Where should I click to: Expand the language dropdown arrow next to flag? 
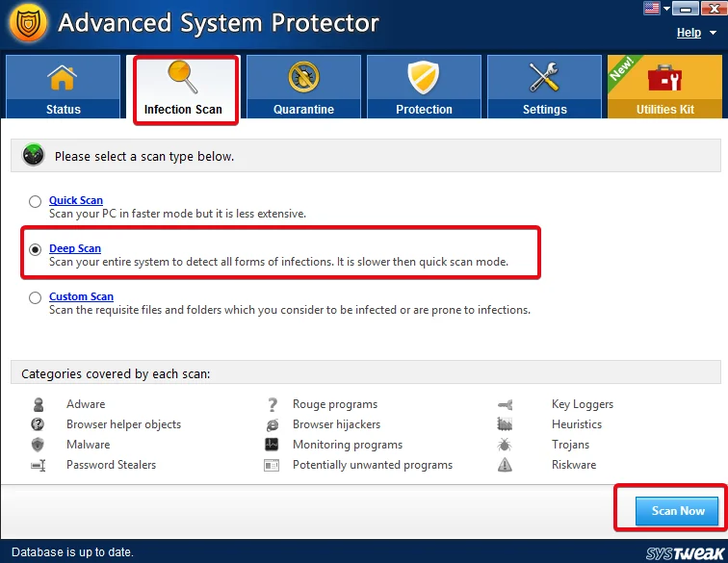[x=666, y=9]
